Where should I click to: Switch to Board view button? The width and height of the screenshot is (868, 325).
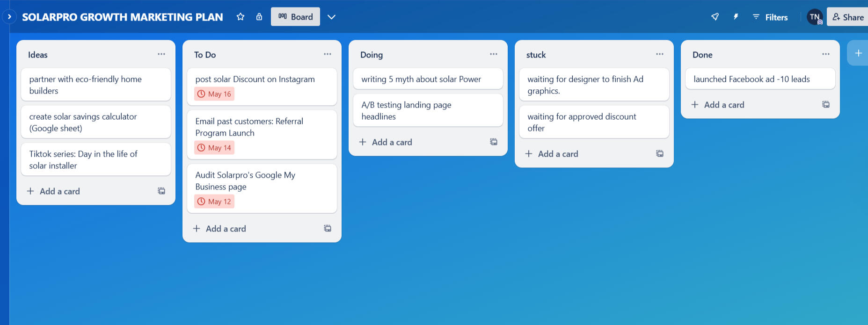(295, 17)
